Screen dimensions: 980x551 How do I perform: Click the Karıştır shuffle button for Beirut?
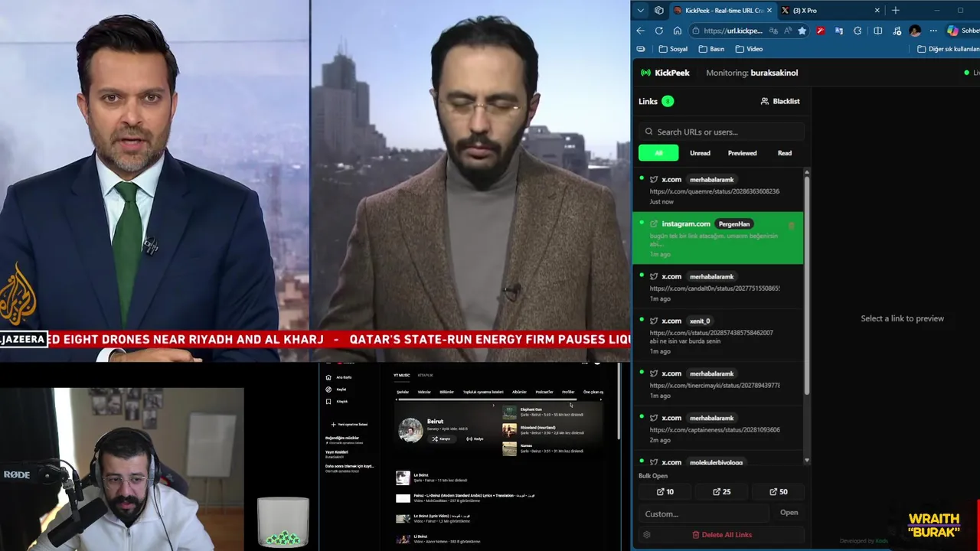(441, 439)
